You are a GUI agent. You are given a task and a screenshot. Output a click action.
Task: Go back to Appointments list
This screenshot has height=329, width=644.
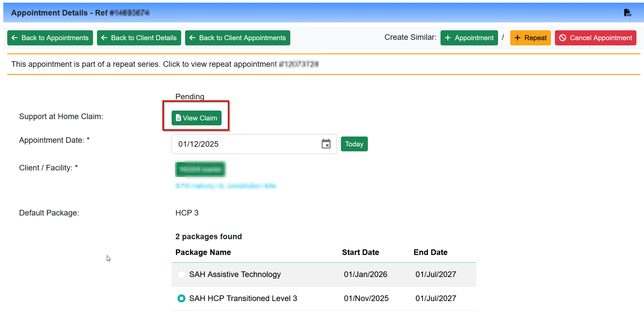pos(50,38)
